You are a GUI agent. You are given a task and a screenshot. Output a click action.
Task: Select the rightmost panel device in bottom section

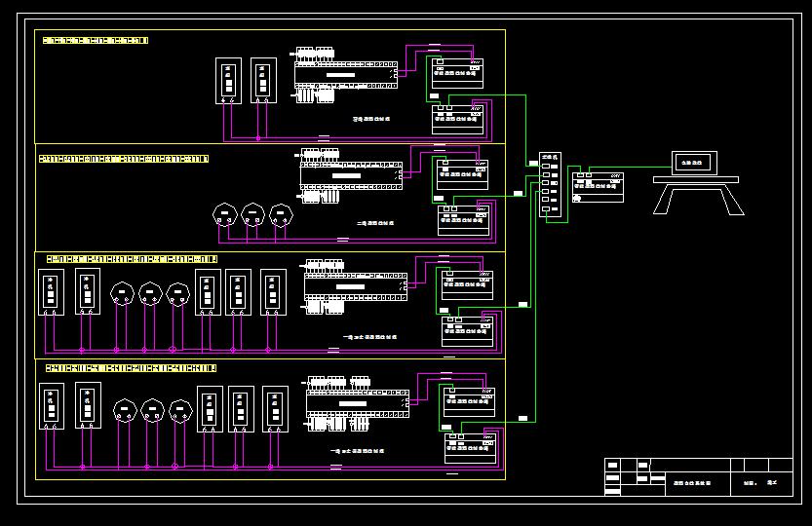(x=275, y=409)
